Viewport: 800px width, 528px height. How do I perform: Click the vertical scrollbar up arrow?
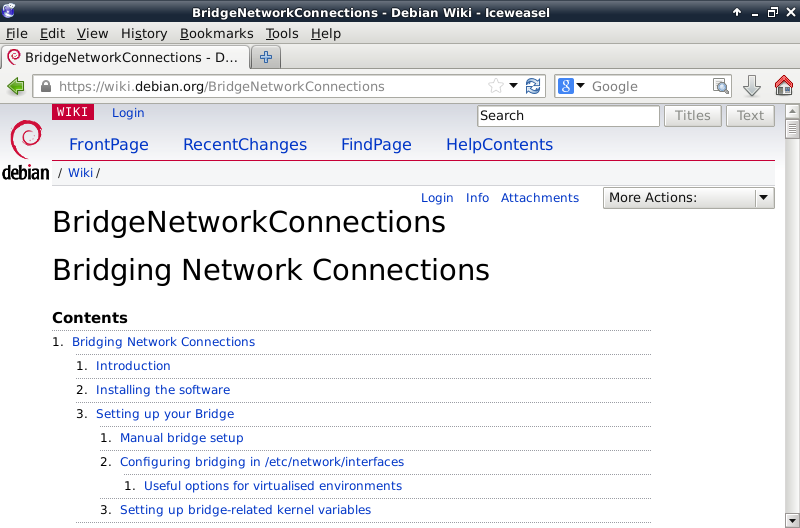792,113
